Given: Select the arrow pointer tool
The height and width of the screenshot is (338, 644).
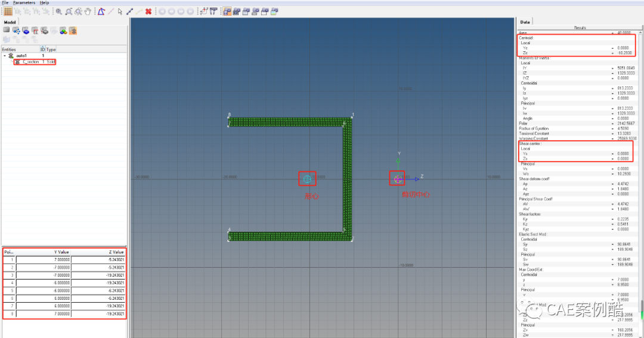Looking at the screenshot, I should pos(120,11).
